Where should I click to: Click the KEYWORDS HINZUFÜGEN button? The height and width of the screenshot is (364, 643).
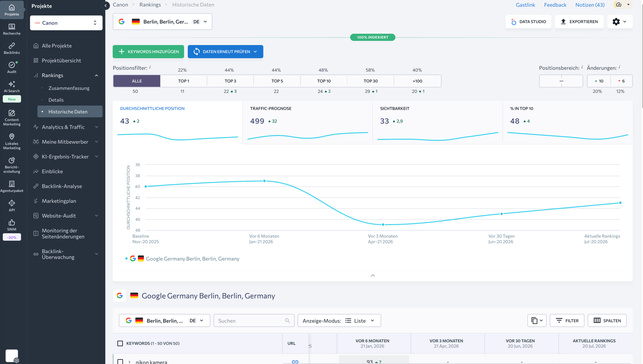click(x=148, y=51)
